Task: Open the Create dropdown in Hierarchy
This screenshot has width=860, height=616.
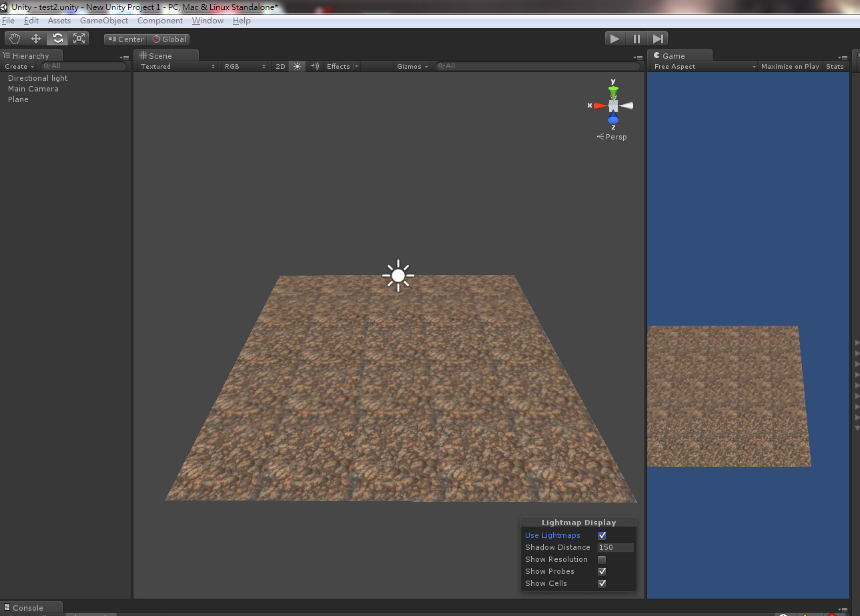Action: pos(19,66)
